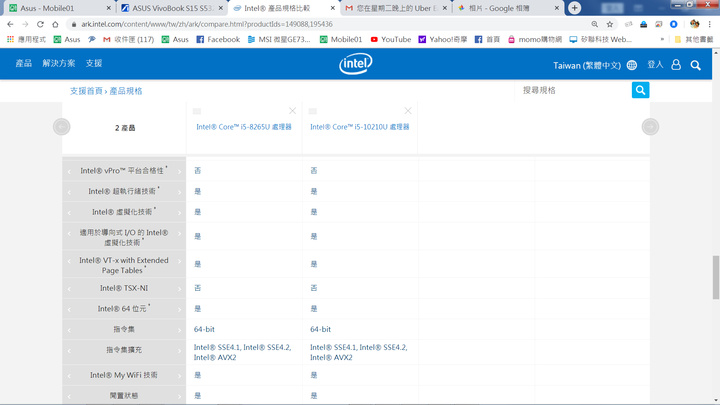Open the MSI GE73 bookmark
The height and width of the screenshot is (405, 720).
[x=279, y=39]
